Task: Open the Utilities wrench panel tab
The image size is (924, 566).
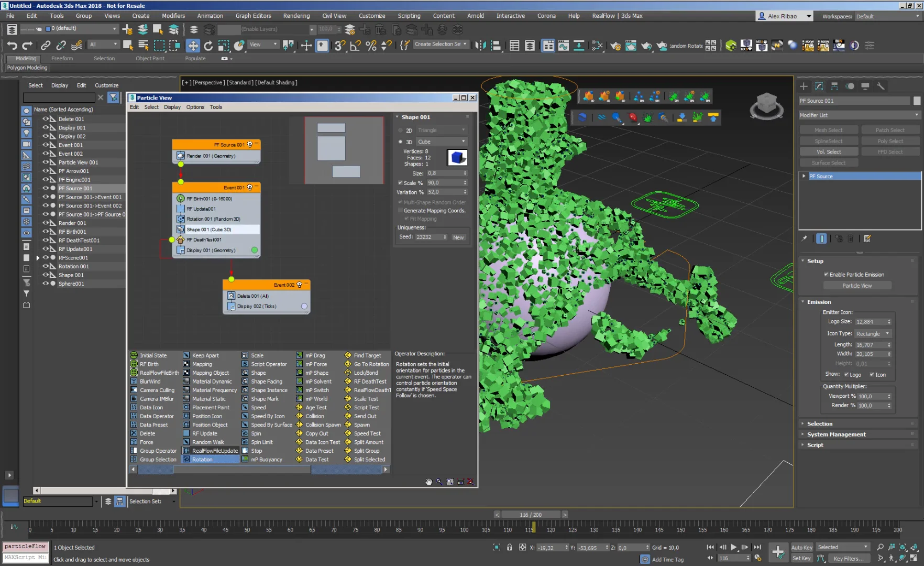Action: point(881,86)
